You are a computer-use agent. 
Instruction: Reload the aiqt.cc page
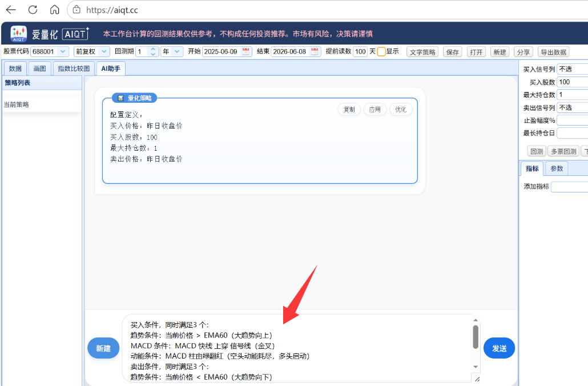(x=33, y=10)
